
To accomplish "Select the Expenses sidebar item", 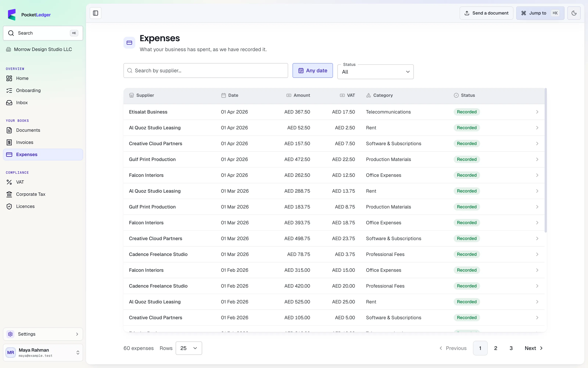I will [43, 155].
